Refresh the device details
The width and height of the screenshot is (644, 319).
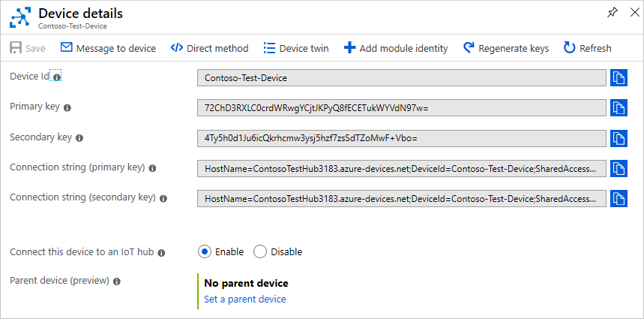[x=587, y=48]
